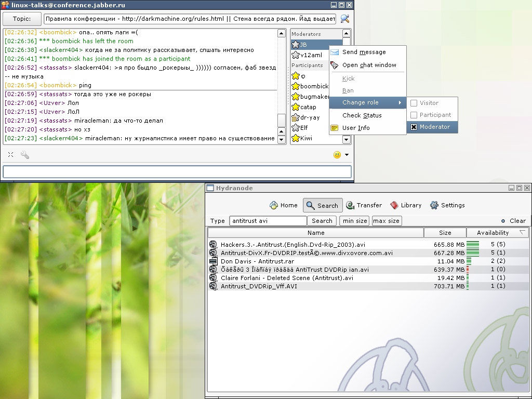Toggle the Moderator role checkbox
This screenshot has height=399, width=532.
tap(414, 127)
